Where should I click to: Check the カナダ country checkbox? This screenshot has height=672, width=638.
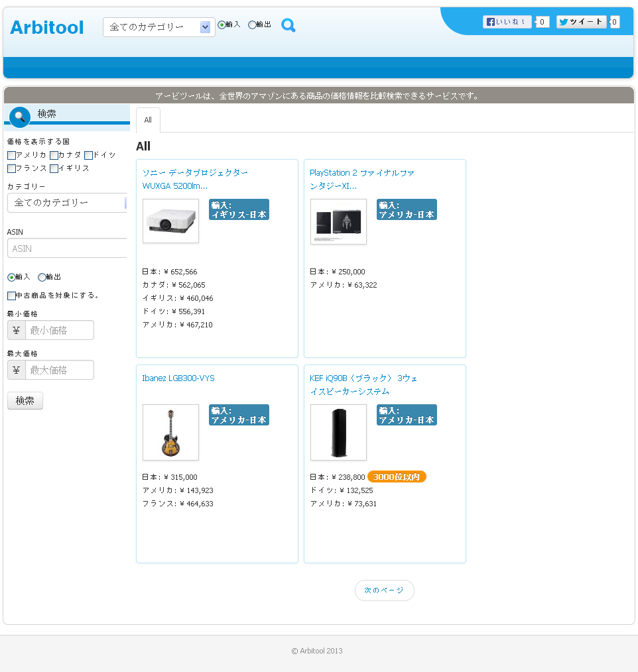click(54, 155)
